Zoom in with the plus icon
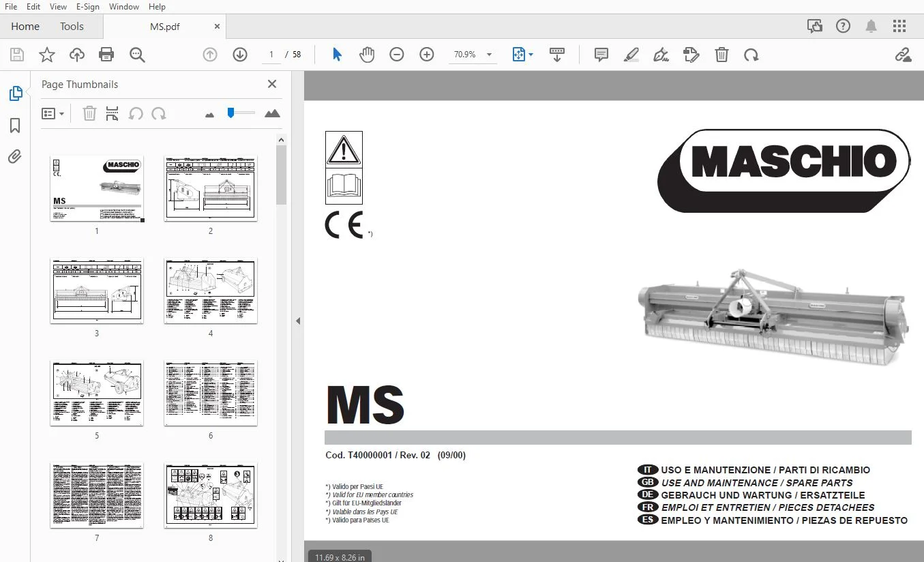This screenshot has width=924, height=562. 427,55
